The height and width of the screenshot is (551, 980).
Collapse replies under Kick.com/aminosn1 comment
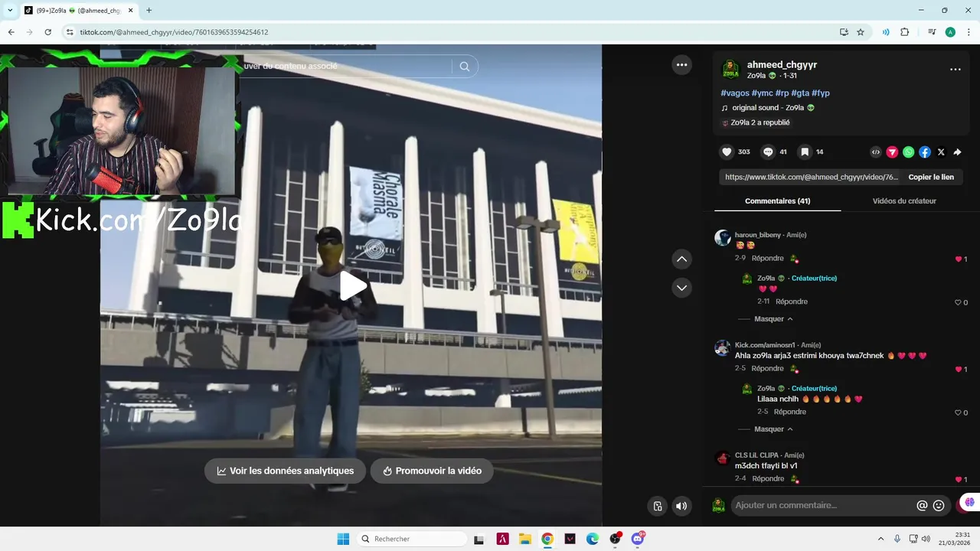coord(773,429)
